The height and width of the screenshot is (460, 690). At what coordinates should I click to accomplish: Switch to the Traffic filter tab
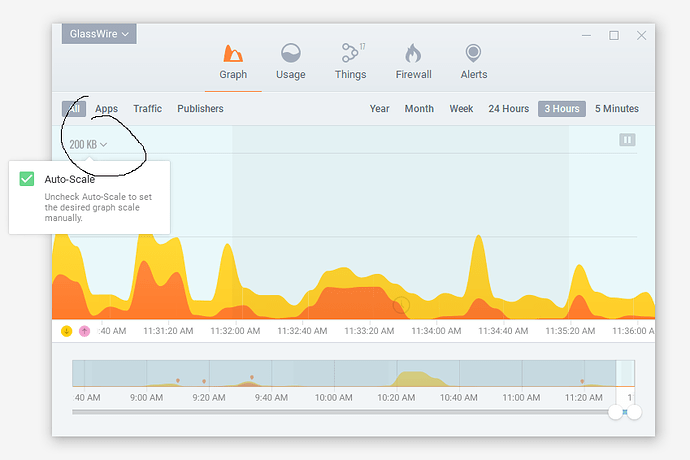click(147, 109)
